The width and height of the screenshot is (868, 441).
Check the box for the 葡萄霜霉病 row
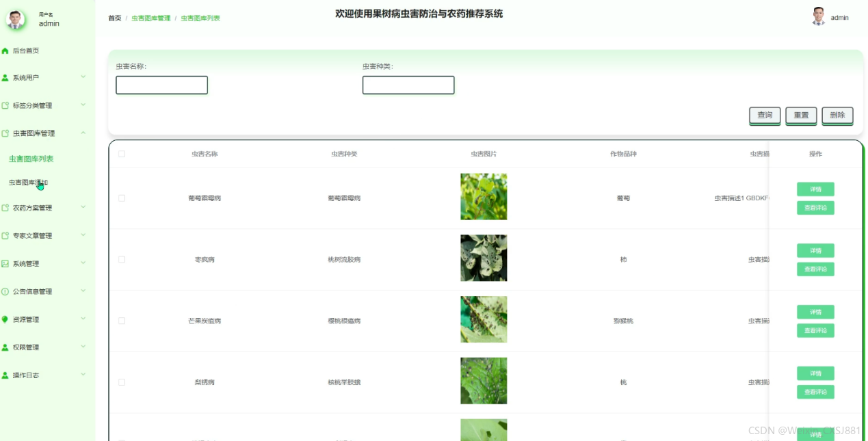(x=122, y=198)
